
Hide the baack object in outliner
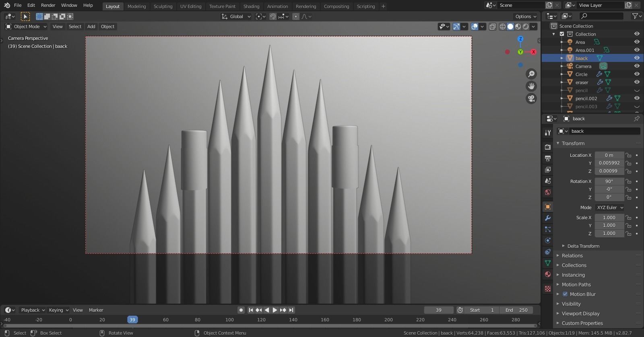(637, 58)
